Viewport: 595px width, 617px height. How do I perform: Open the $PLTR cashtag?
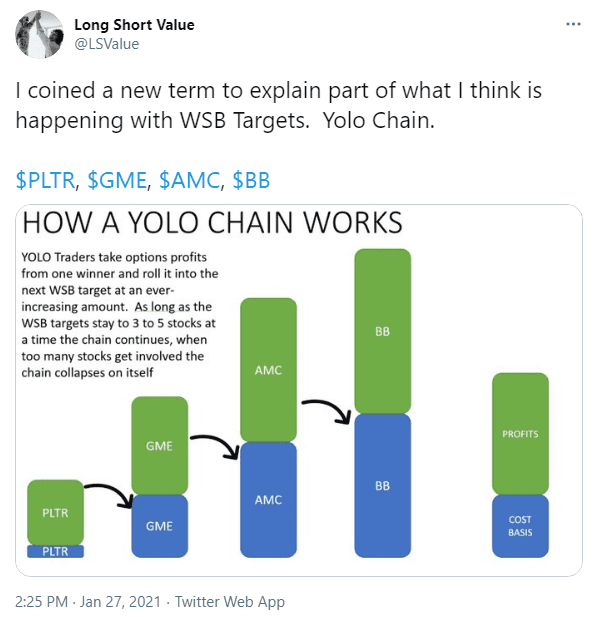pos(46,180)
